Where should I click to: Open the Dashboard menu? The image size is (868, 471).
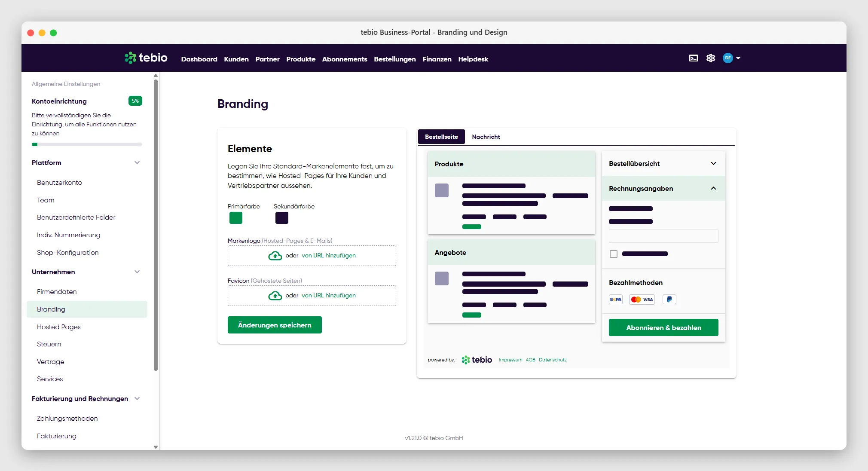tap(199, 59)
